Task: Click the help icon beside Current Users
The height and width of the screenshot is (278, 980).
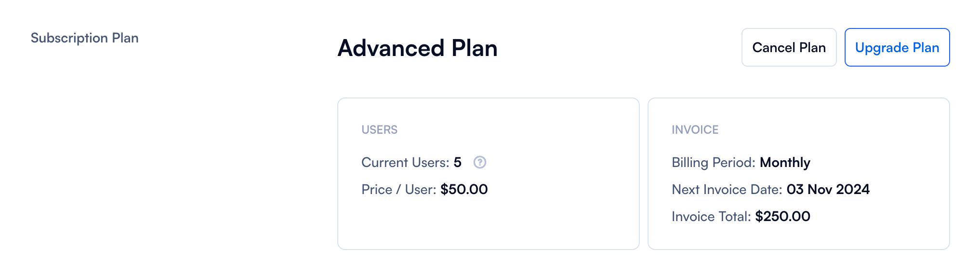Action: 479,162
